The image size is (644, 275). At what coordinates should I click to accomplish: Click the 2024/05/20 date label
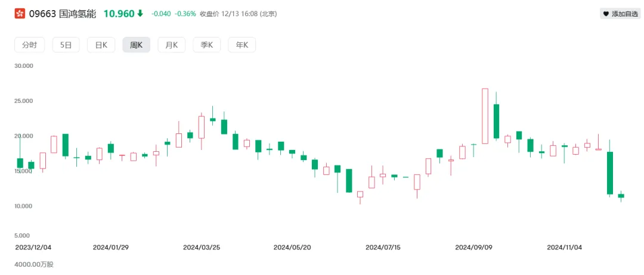tap(292, 248)
